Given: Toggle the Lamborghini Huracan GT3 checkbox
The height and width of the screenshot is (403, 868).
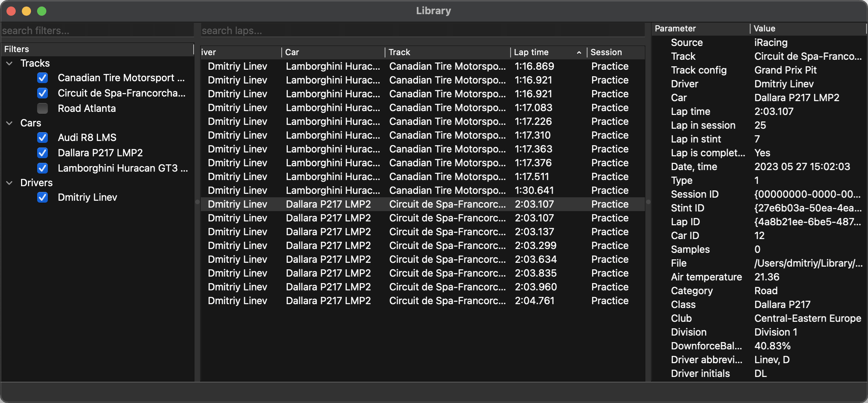Looking at the screenshot, I should pyautogui.click(x=42, y=168).
